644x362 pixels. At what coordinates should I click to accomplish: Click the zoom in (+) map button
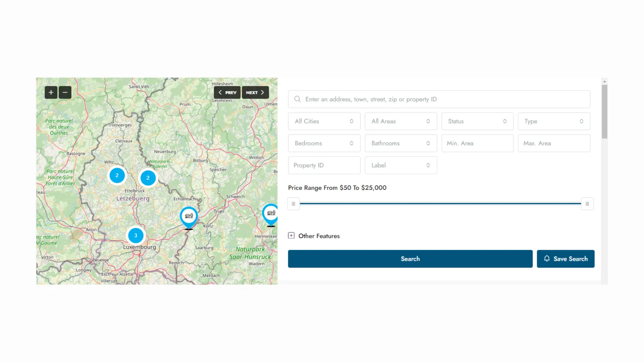(50, 93)
